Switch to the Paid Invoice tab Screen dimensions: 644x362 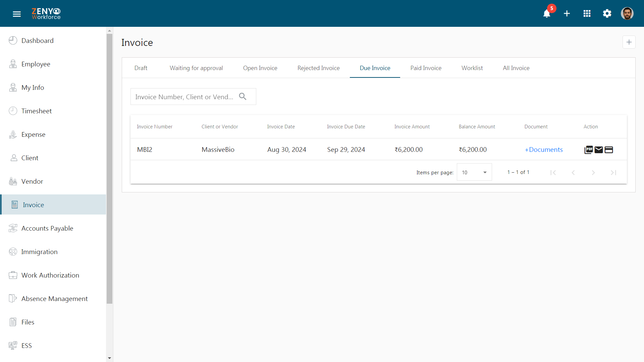426,68
